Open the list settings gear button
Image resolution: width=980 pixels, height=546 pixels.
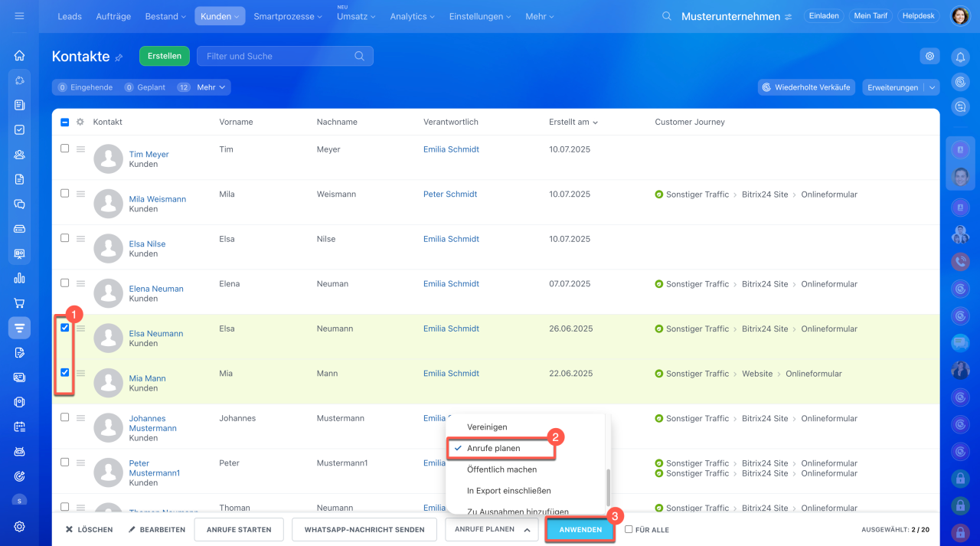tap(929, 56)
